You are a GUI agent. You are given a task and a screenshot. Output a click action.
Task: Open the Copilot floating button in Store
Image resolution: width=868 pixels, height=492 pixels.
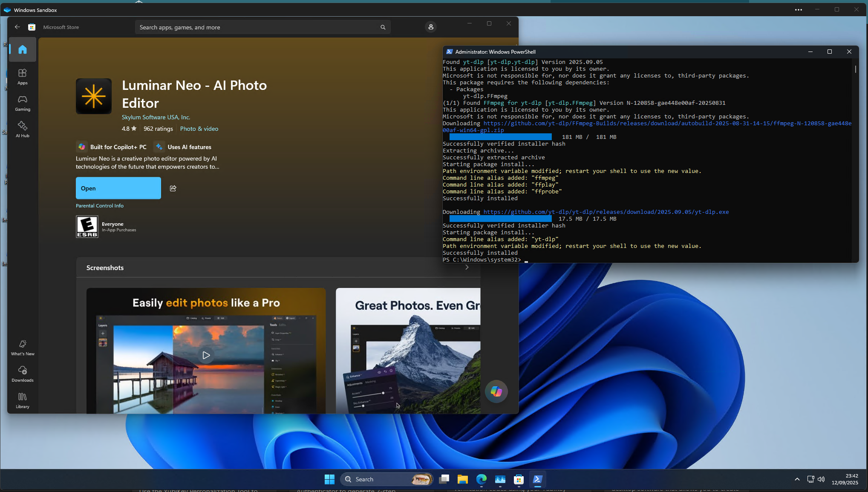click(496, 391)
